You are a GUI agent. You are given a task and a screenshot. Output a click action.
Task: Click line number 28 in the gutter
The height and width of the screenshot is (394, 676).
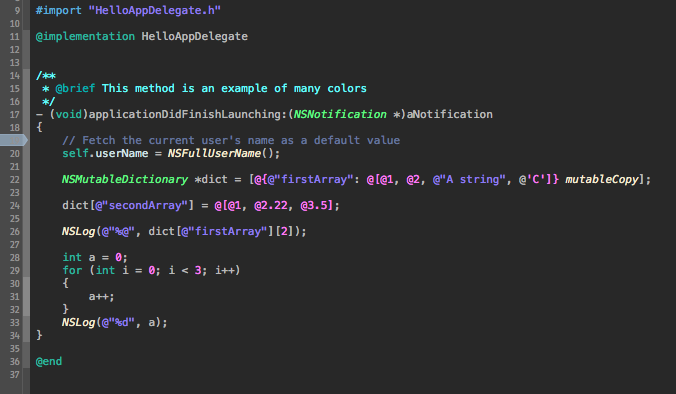tap(15, 258)
